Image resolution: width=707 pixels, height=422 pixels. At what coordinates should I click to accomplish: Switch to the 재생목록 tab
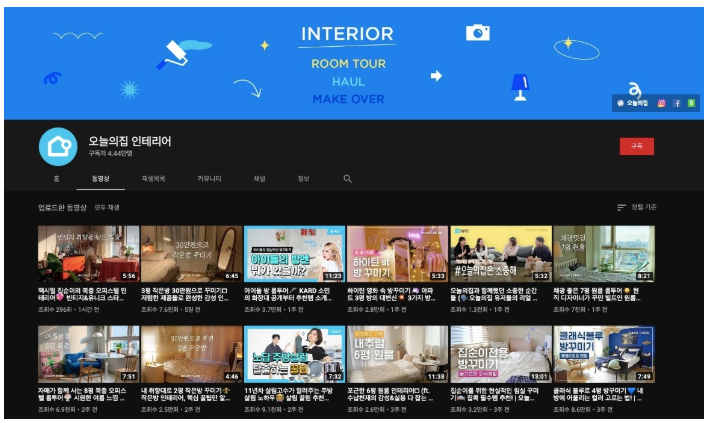click(x=153, y=179)
